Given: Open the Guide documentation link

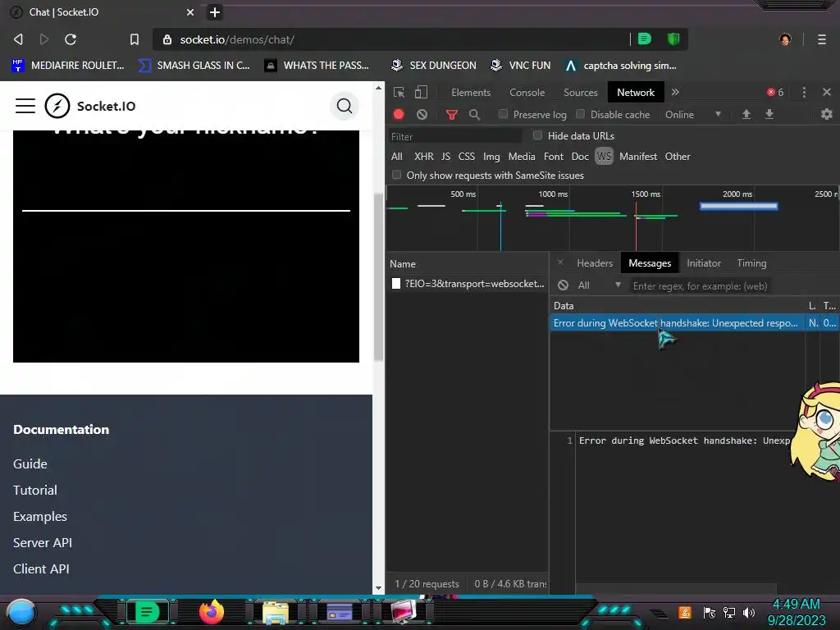Looking at the screenshot, I should (30, 464).
